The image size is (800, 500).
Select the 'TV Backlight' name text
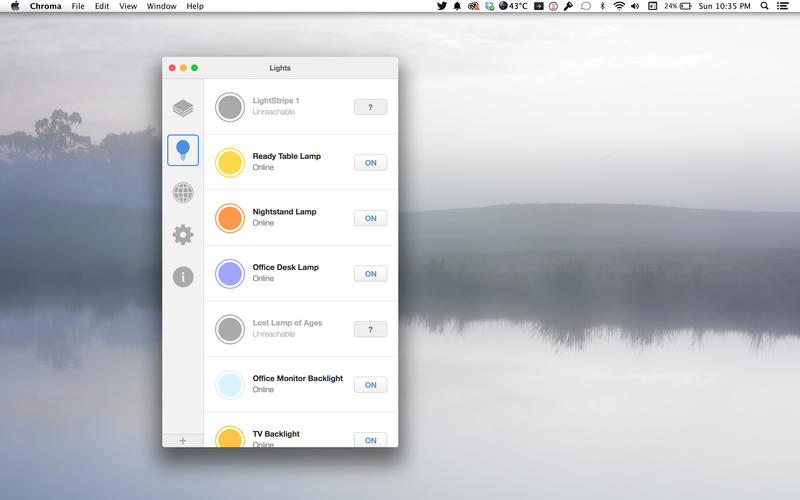[x=276, y=434]
